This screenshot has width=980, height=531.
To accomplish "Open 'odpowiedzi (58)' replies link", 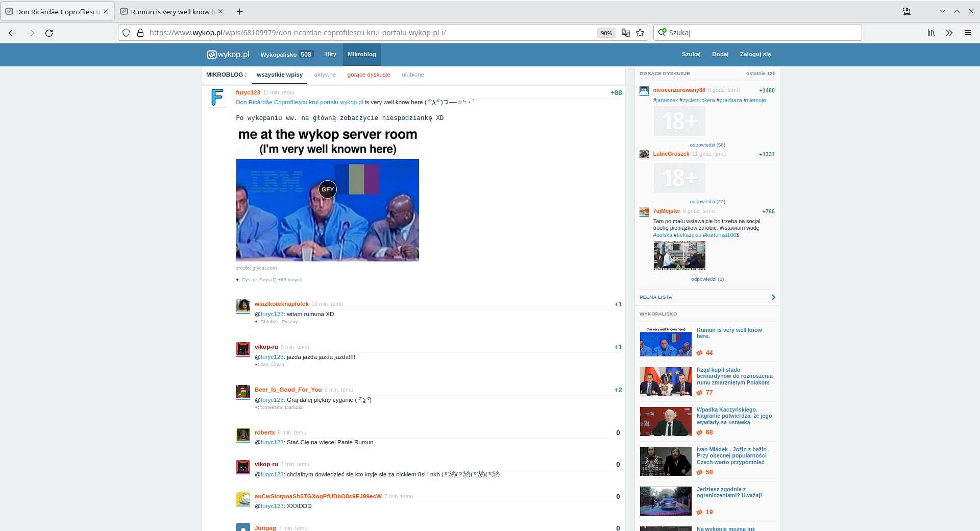I will click(x=707, y=145).
